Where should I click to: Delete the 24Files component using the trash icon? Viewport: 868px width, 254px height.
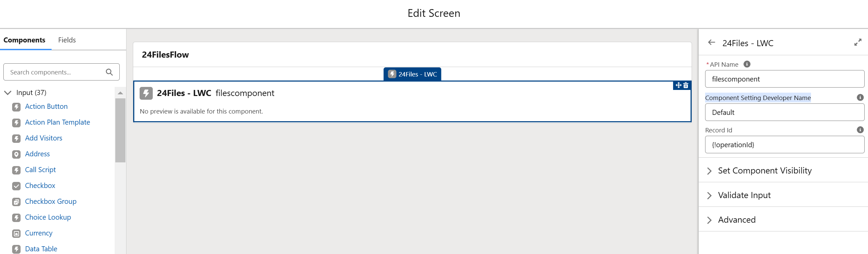(x=686, y=86)
